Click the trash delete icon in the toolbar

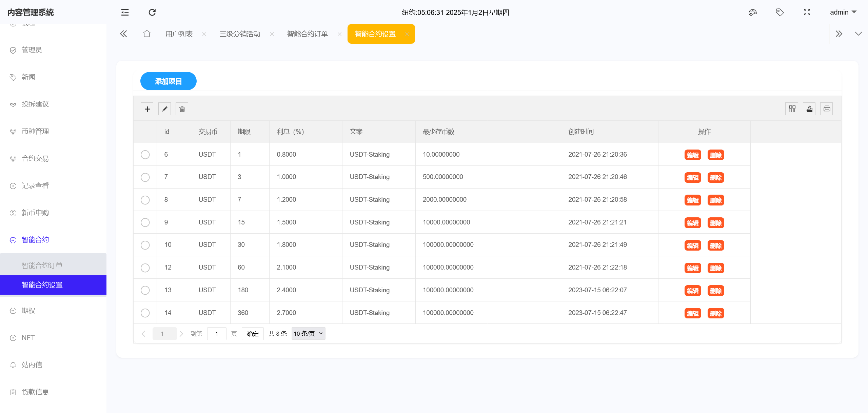182,109
